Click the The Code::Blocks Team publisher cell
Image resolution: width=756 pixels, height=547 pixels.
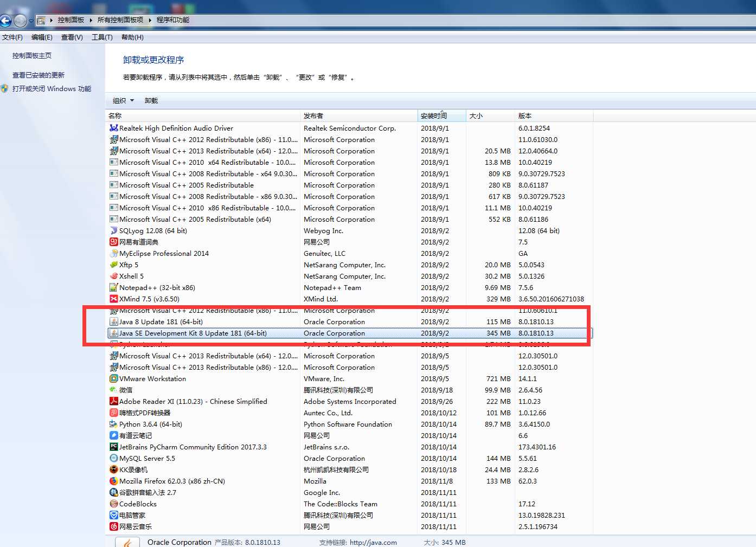(x=341, y=504)
